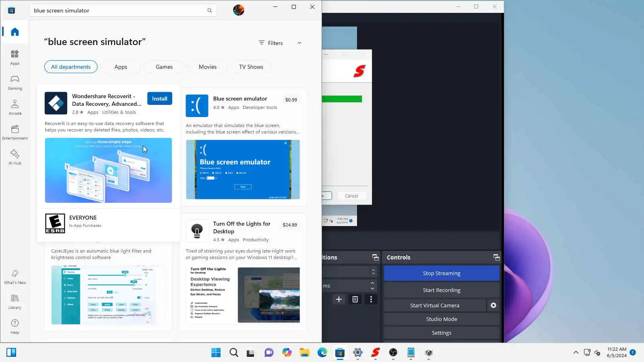Open Entertainment in the Store sidebar
The image size is (644, 362).
click(15, 132)
